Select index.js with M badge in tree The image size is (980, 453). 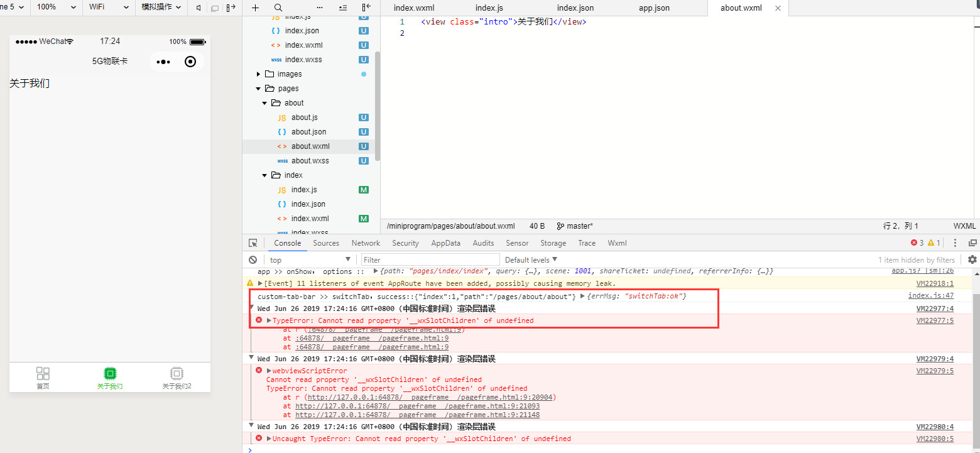[x=304, y=190]
